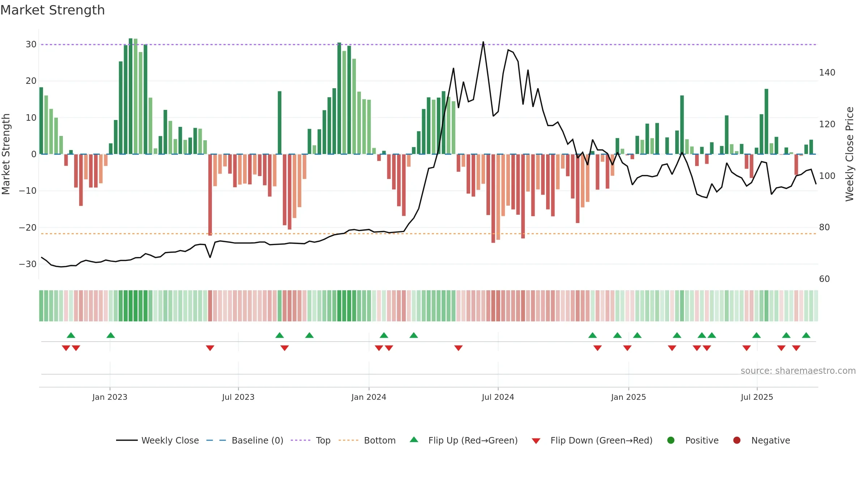The image size is (868, 488).
Task: Click the Positive legend label
Action: click(702, 440)
